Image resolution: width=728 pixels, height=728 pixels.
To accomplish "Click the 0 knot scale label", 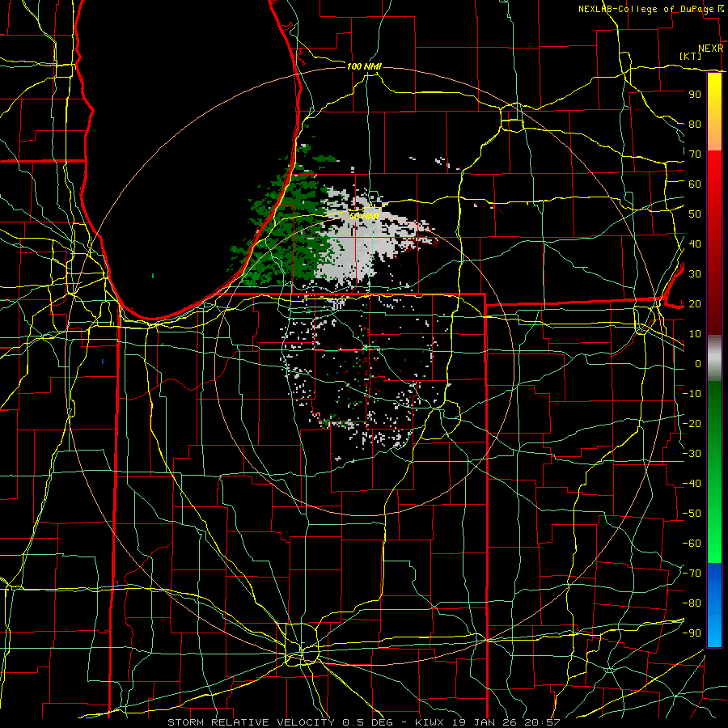I will tap(698, 364).
